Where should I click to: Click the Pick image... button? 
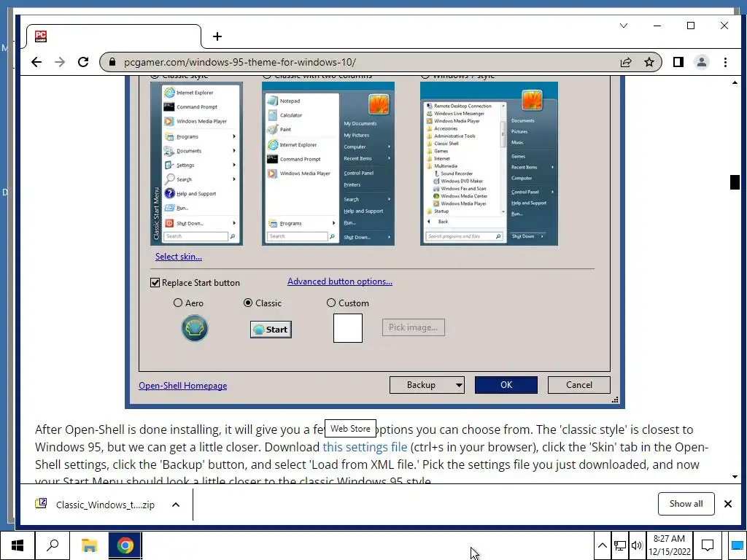[x=414, y=327]
